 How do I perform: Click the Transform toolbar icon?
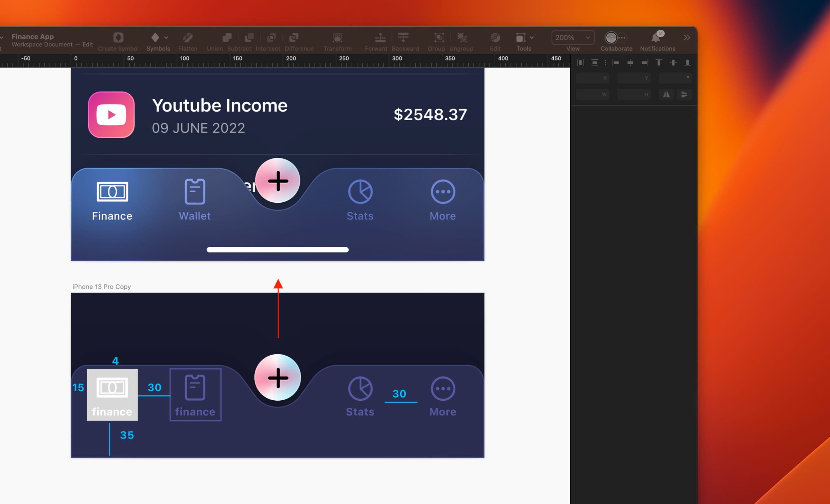pyautogui.click(x=337, y=37)
